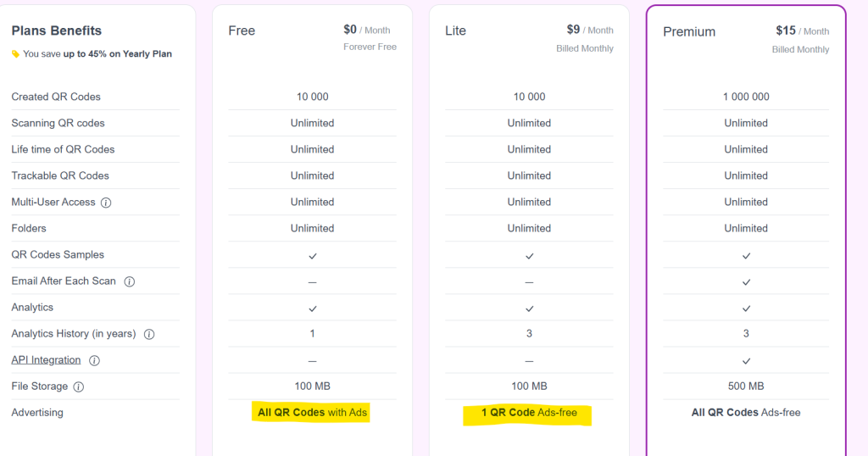Click the info icon next to Email After Each Scan
This screenshot has width=868, height=456.
(130, 281)
